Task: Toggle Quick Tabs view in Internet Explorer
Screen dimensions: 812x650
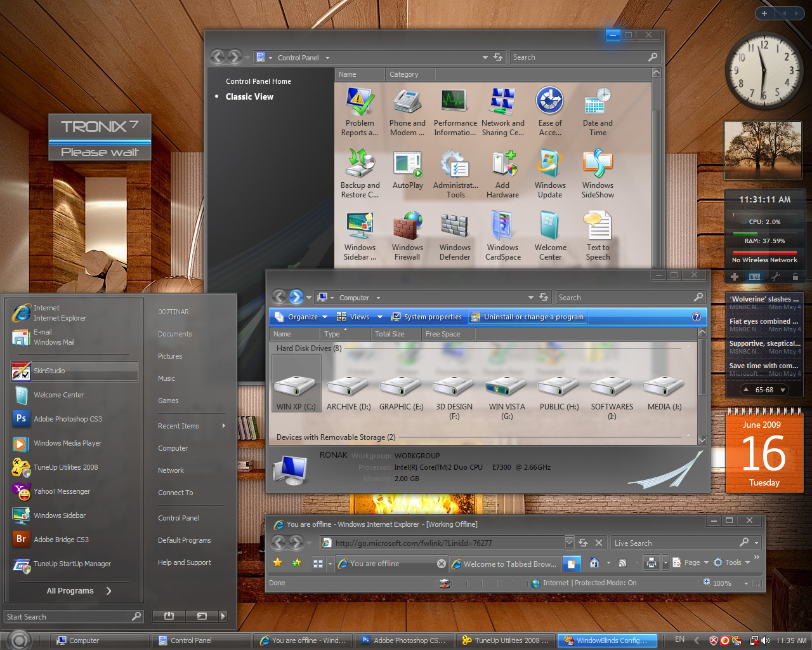Action: (x=318, y=564)
